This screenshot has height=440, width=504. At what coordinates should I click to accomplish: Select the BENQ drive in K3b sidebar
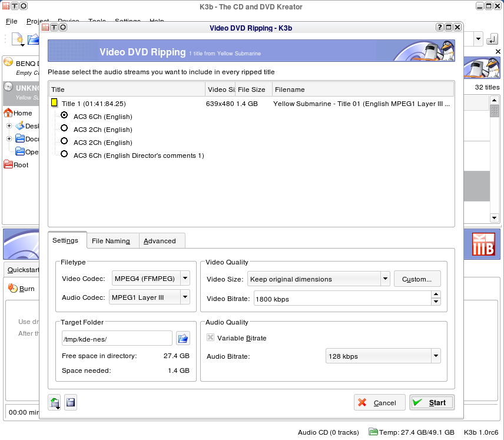21,67
